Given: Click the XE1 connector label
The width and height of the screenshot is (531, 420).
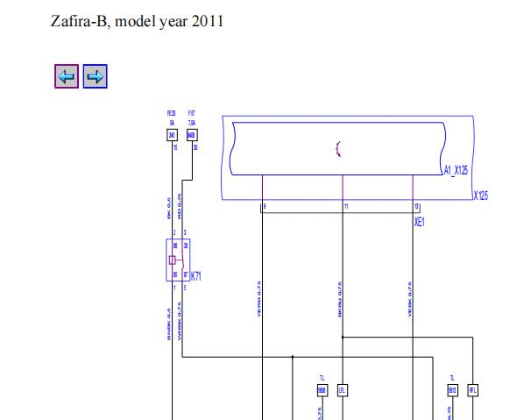Looking at the screenshot, I should pos(419,222).
